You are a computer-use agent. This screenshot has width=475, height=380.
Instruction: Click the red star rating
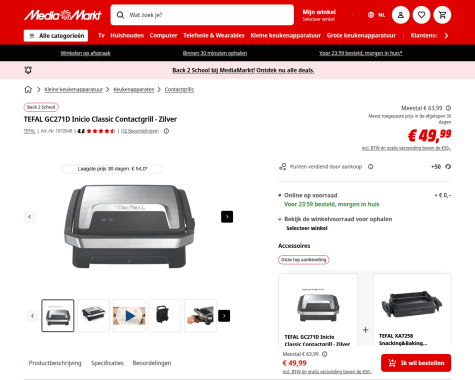101,131
